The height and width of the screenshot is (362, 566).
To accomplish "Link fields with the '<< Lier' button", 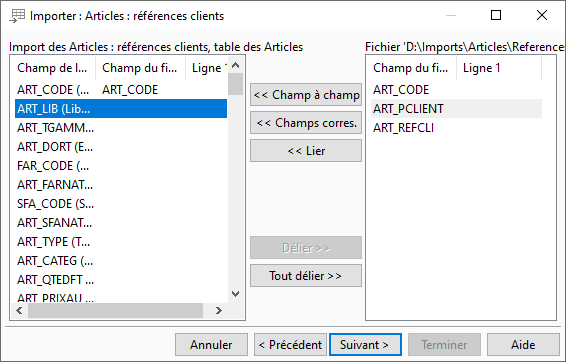I will 306,151.
